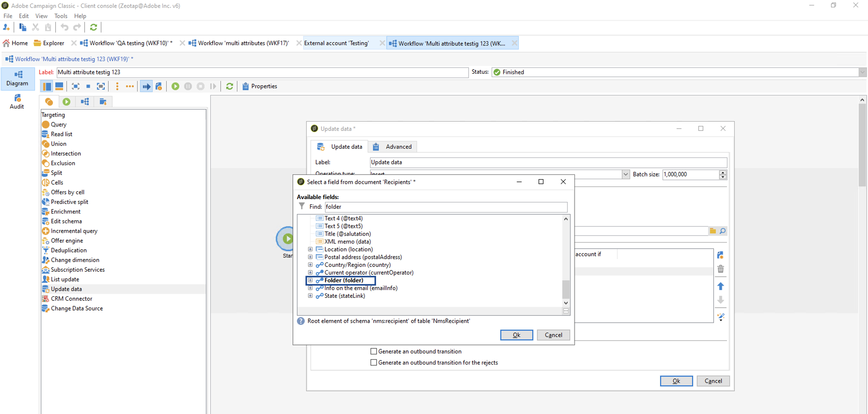Open the Tools menu
The image size is (868, 414).
click(x=61, y=16)
